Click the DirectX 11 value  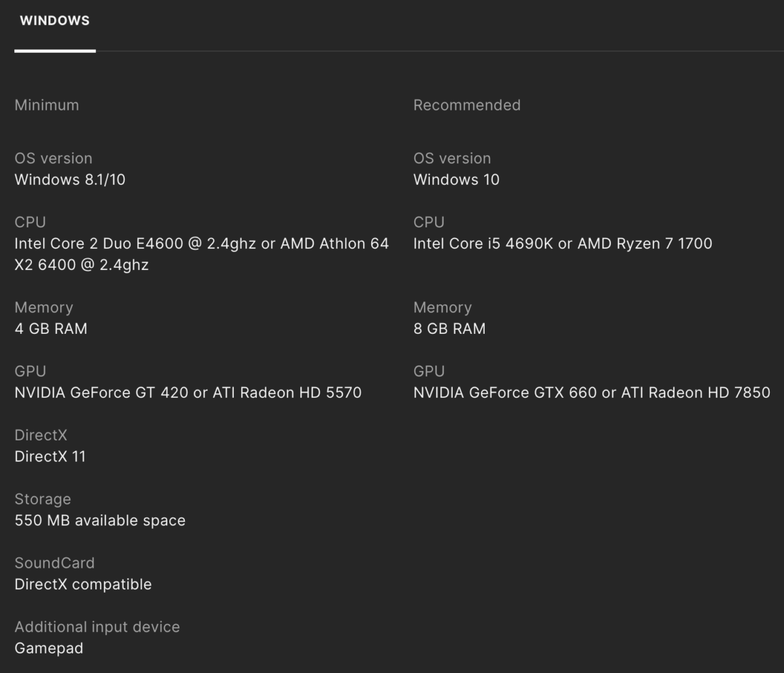click(50, 457)
